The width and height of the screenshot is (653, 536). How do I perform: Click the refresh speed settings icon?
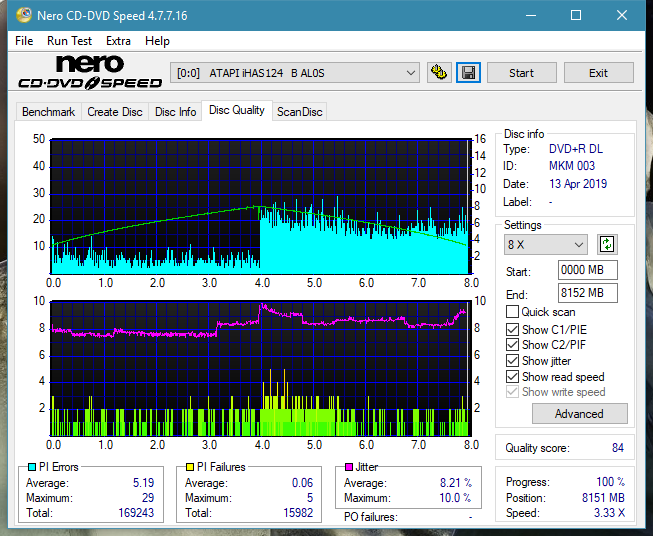(607, 244)
